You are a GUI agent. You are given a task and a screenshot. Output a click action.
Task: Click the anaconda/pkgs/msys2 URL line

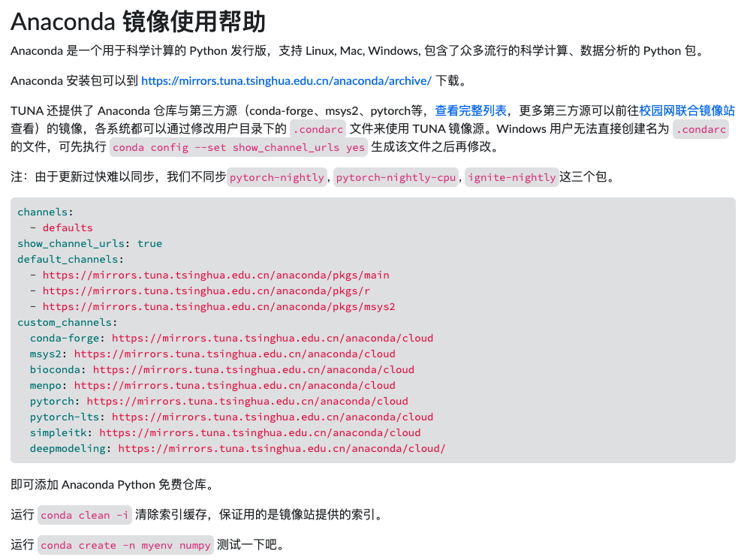coord(212,306)
